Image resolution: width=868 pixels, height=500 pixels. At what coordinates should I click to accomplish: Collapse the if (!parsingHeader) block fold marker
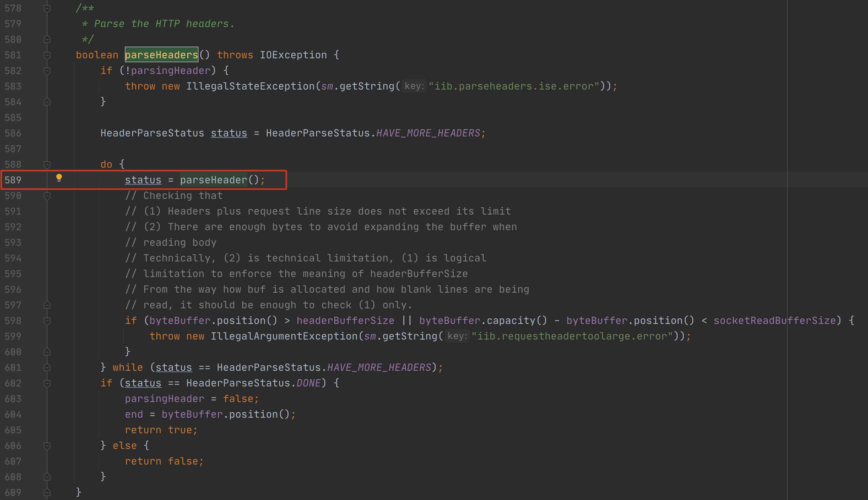pos(47,71)
